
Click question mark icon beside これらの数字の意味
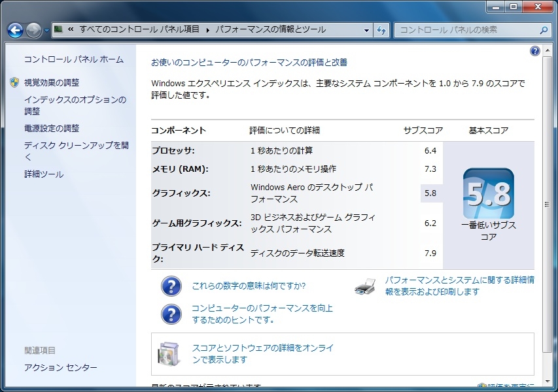[171, 286]
